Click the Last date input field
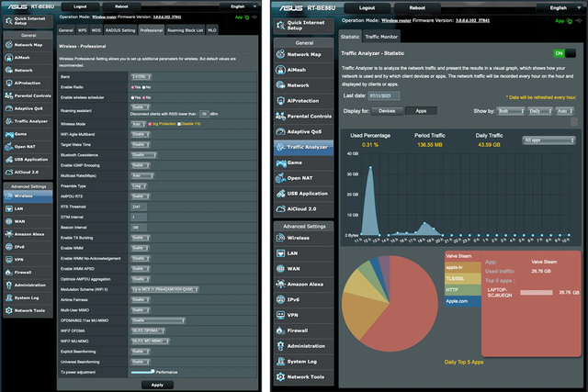Viewport: 588px width, 392px height. click(387, 95)
